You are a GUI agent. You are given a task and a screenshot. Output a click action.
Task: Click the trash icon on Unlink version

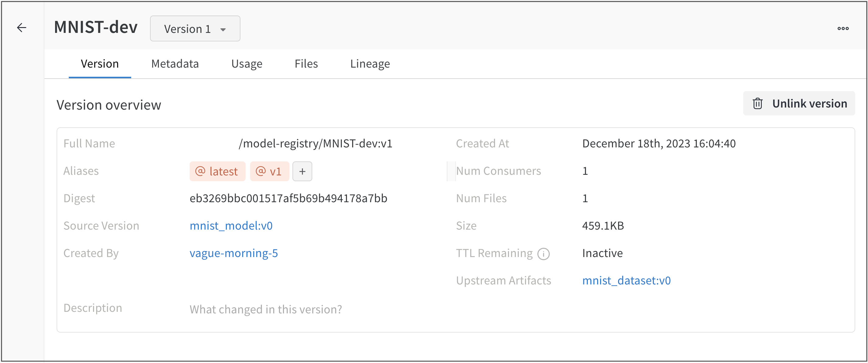pos(758,103)
